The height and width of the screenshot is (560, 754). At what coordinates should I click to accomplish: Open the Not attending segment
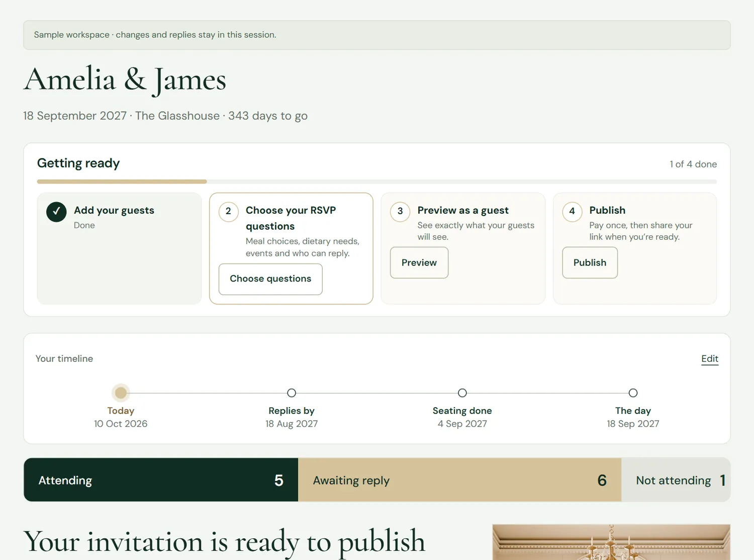click(x=676, y=480)
